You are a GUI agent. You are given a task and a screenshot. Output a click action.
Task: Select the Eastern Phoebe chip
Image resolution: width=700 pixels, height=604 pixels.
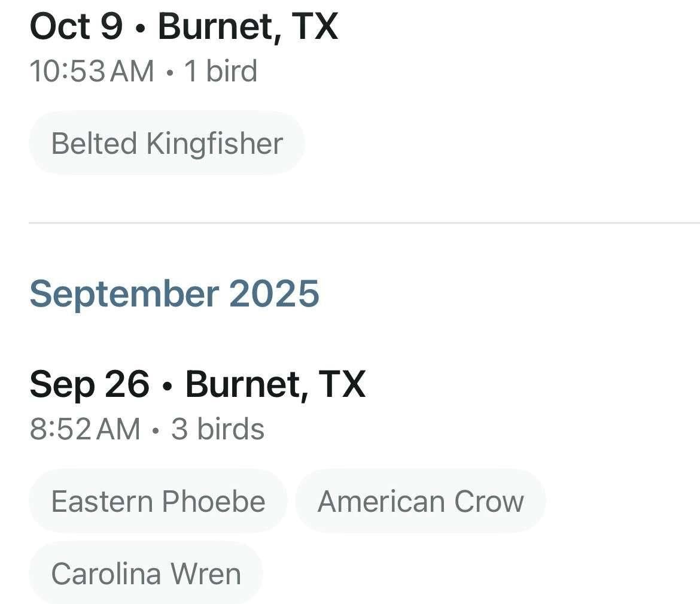[x=158, y=501]
